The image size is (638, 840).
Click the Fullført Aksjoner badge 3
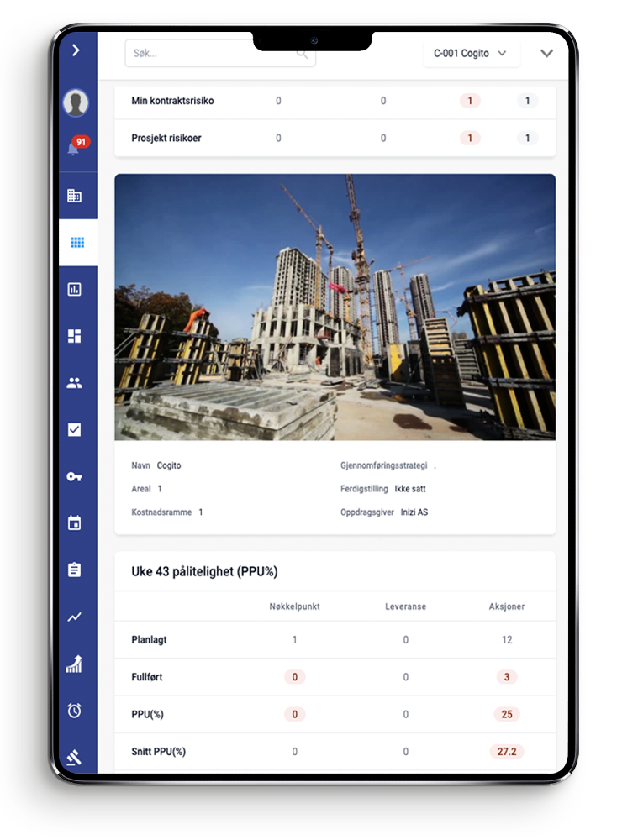pos(507,677)
